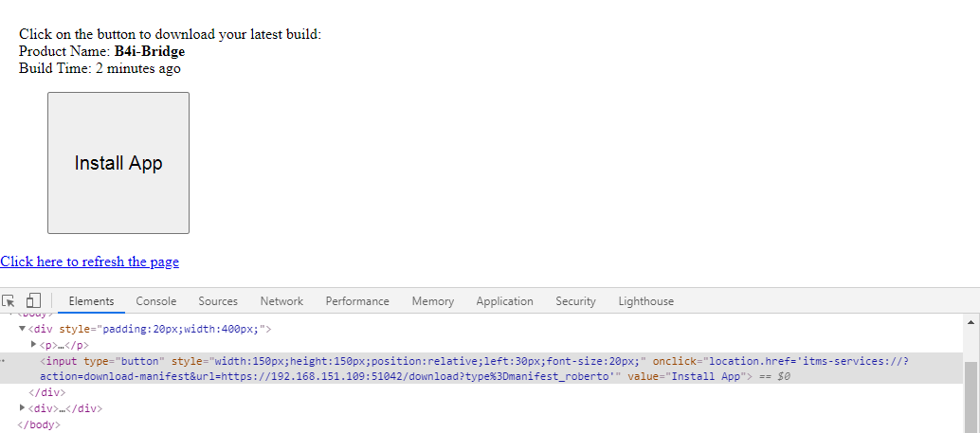Switch to the Console tab
Image resolution: width=980 pixels, height=433 pixels.
(156, 301)
